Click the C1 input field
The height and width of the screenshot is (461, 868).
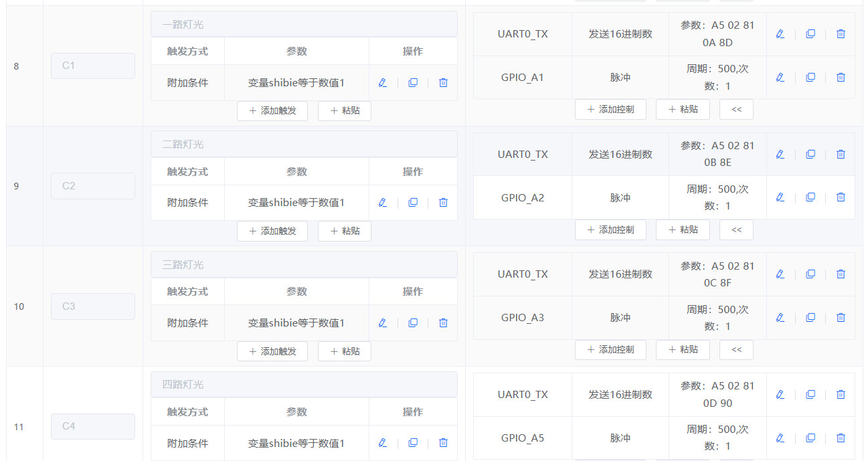tap(92, 66)
